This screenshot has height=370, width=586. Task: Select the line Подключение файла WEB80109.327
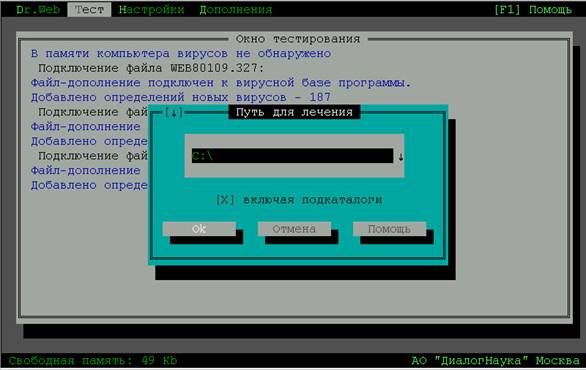click(151, 68)
